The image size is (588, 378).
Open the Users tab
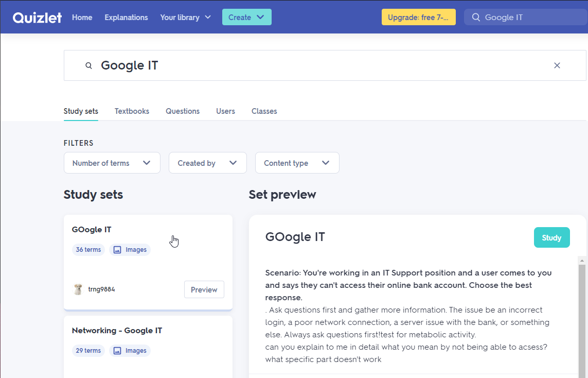coord(225,111)
